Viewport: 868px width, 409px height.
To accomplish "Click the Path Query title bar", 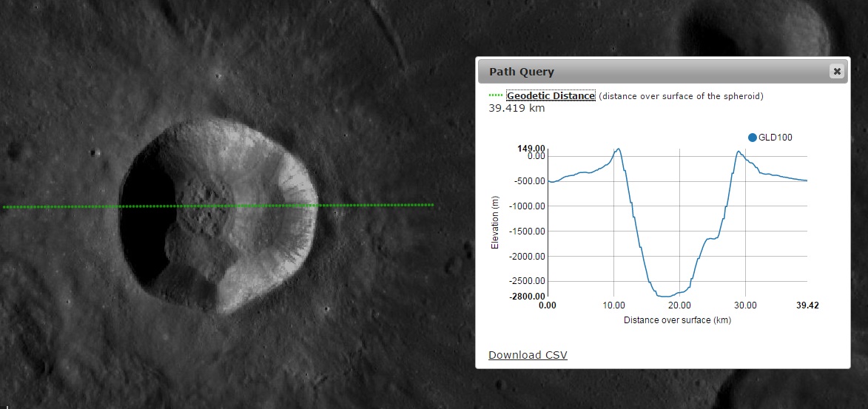I will [x=651, y=72].
